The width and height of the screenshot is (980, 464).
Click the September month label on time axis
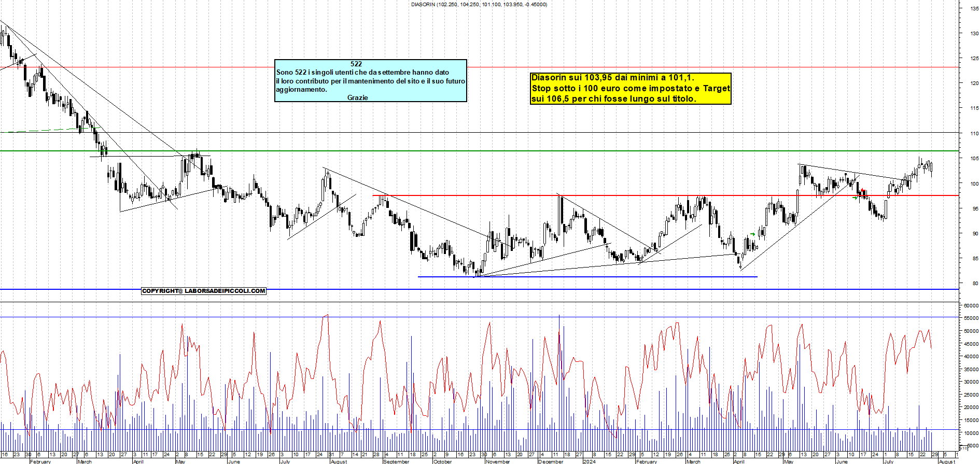click(396, 461)
